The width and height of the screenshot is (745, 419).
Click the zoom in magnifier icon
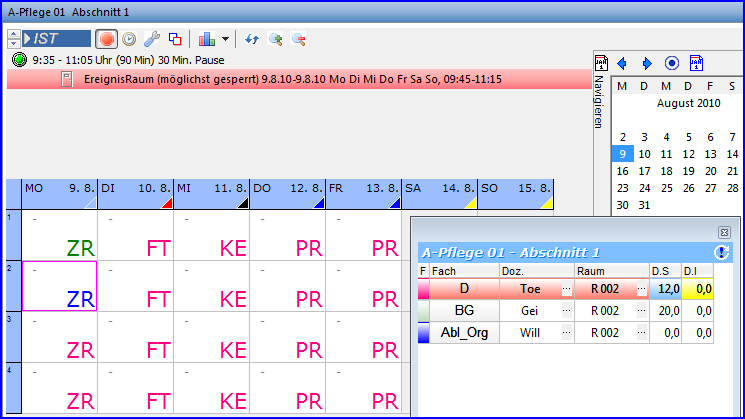pyautogui.click(x=275, y=39)
